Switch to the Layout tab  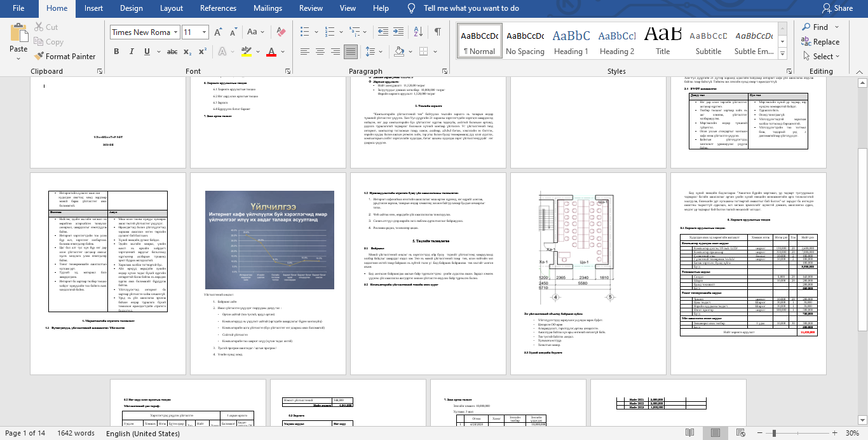tap(172, 8)
